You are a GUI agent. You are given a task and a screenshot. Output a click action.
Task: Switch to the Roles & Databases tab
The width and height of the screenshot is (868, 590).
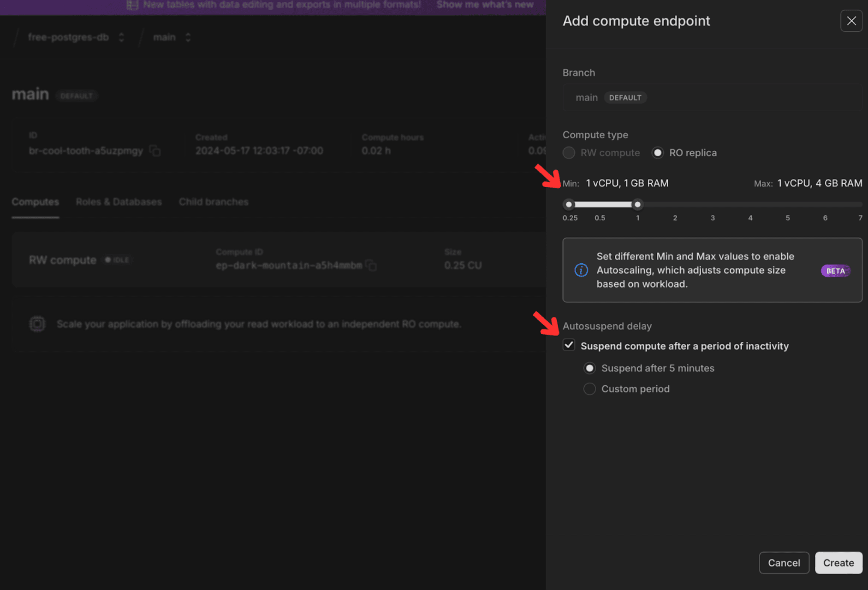pyautogui.click(x=119, y=202)
